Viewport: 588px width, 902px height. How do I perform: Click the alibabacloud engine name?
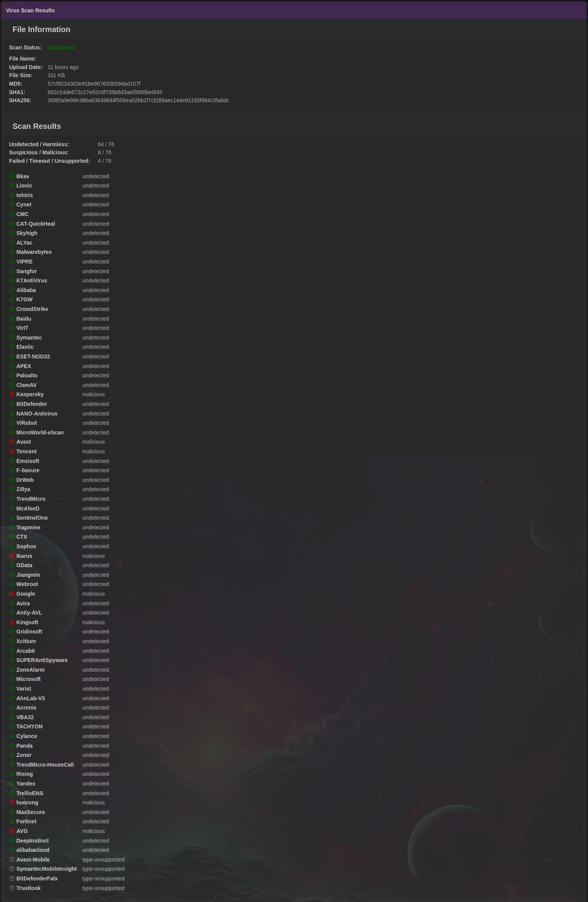(x=33, y=850)
